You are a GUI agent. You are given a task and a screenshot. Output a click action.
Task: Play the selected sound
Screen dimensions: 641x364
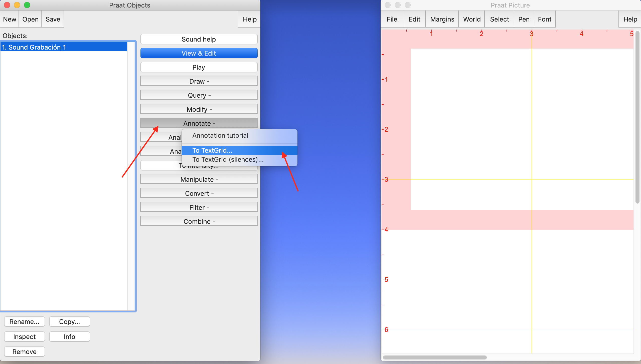199,67
